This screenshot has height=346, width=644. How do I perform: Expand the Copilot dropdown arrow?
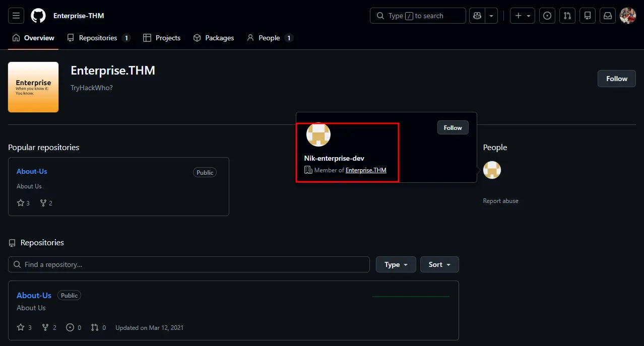[x=491, y=16]
